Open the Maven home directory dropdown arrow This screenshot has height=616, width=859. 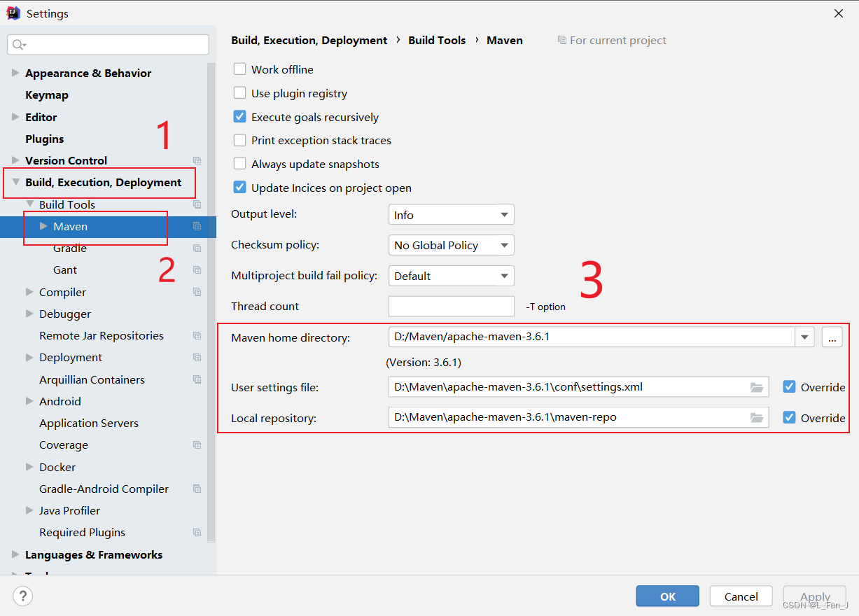[804, 337]
